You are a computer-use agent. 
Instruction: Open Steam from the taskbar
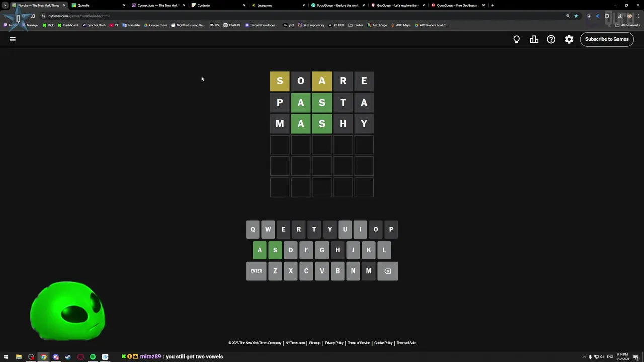[x=68, y=357]
